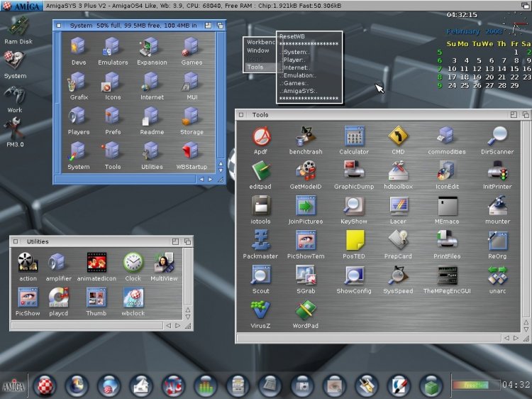532x399 pixels.
Task: Click the Tools window horizontal scrollbar
Action: [x=369, y=338]
